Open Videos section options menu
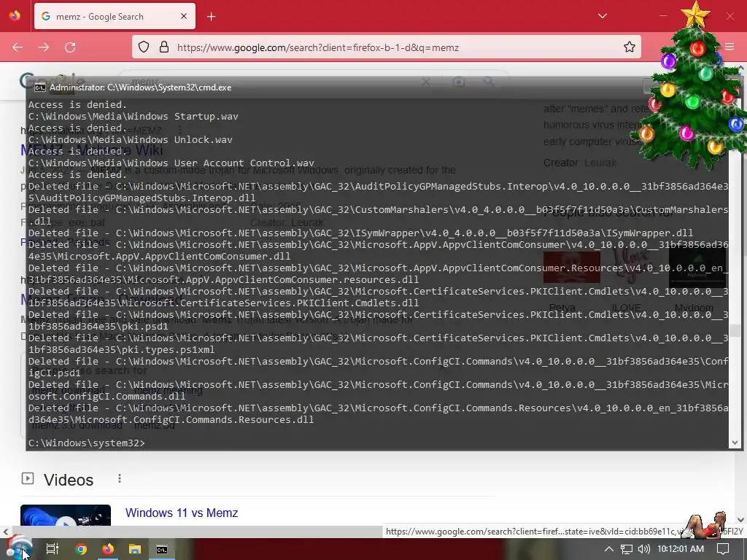The width and height of the screenshot is (747, 560). click(x=120, y=478)
